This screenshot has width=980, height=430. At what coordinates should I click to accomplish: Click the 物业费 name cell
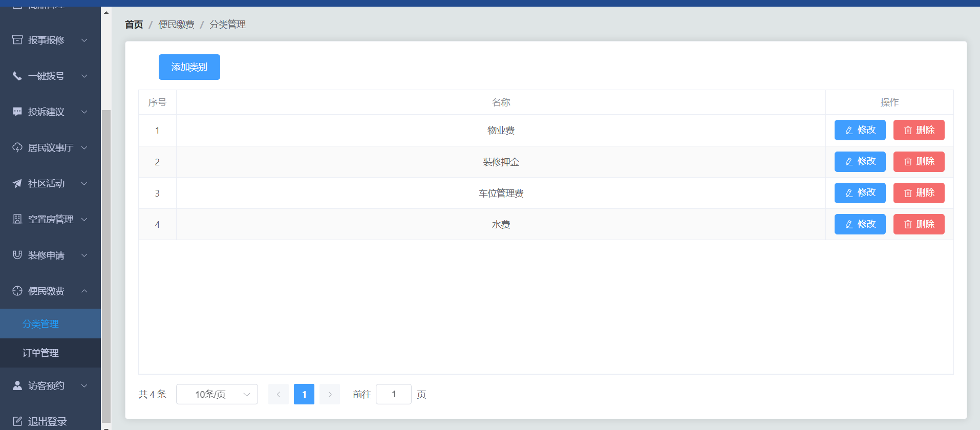click(501, 131)
